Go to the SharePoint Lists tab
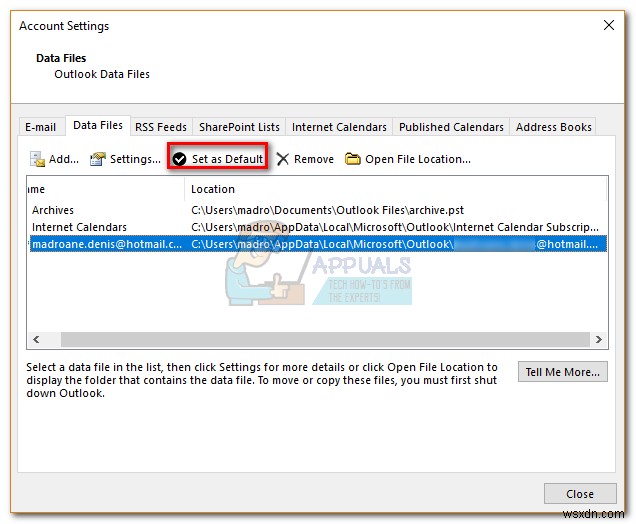Screen dimensions: 636x524 coord(239,127)
